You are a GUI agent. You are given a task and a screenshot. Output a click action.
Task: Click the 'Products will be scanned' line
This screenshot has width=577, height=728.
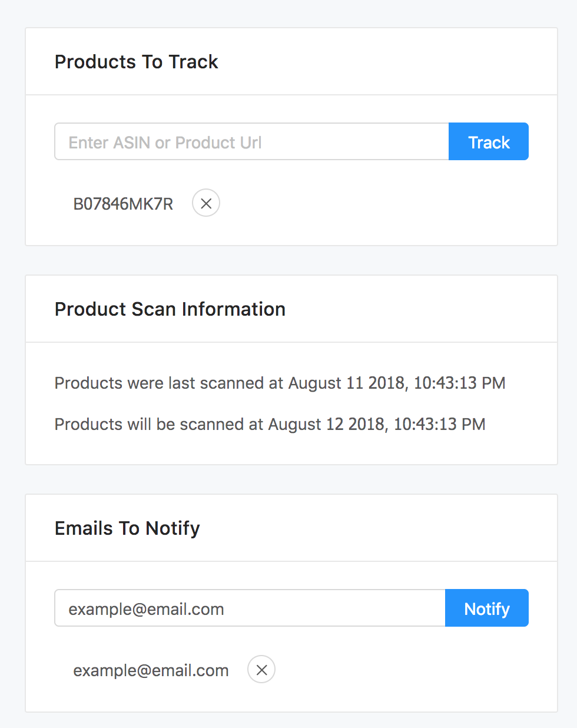point(270,424)
